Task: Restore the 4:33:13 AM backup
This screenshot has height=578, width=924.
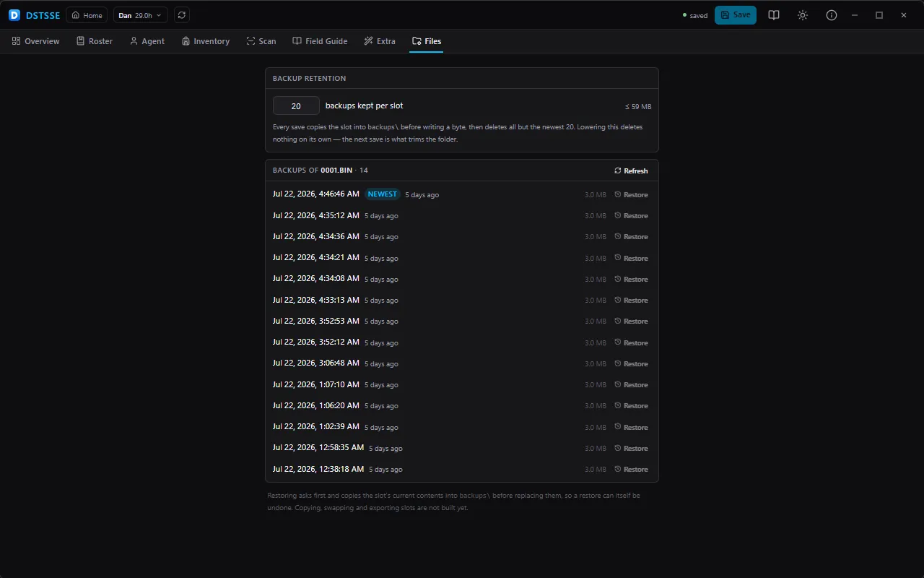Action: click(x=631, y=300)
